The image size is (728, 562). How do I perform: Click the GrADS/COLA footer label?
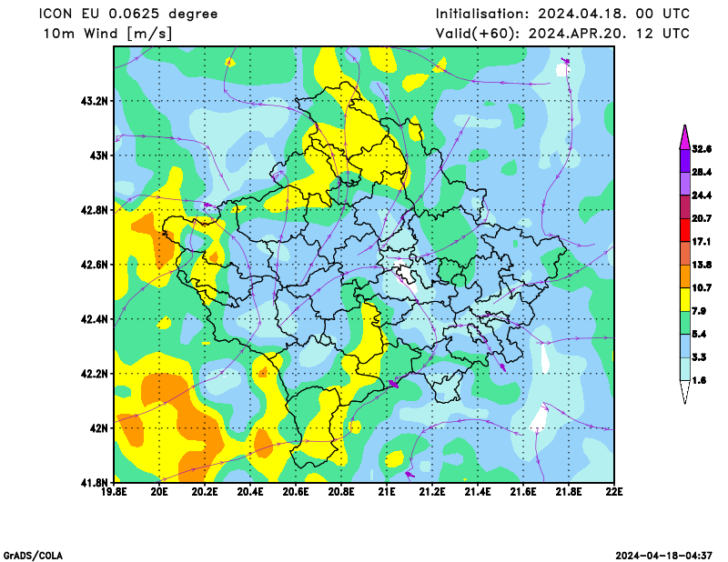33,556
